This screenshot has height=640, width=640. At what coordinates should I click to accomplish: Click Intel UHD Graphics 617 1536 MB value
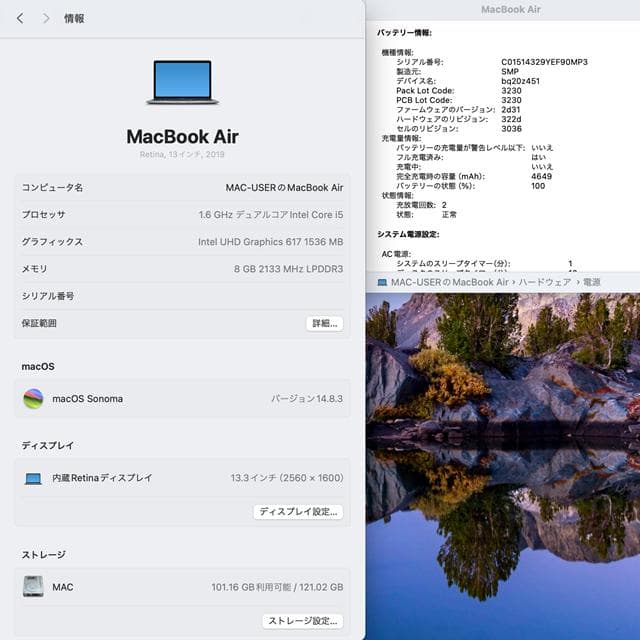(271, 242)
